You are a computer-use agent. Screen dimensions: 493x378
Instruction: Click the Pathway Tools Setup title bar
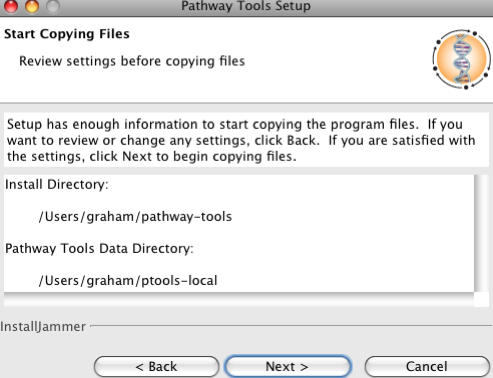(x=246, y=6)
